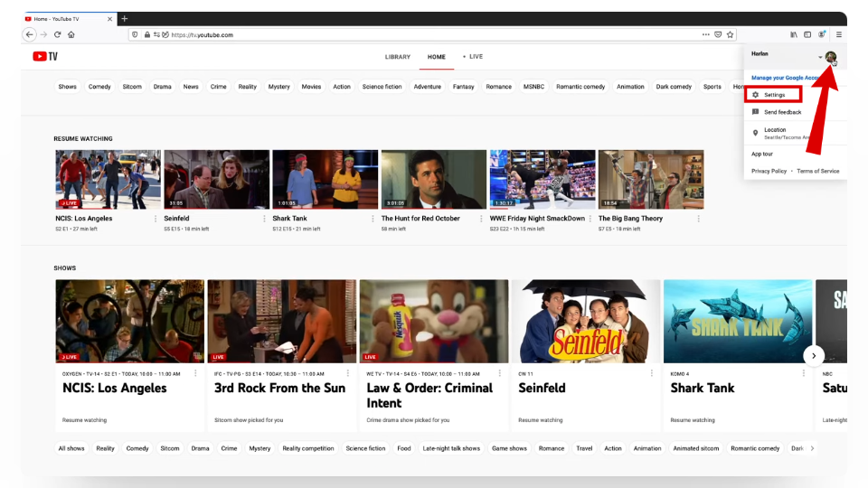Open options menu for The Big Bang Theory

699,219
